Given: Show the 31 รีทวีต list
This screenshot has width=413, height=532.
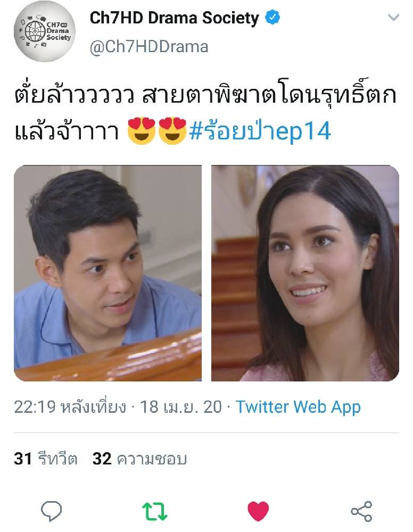Looking at the screenshot, I should click(46, 459).
